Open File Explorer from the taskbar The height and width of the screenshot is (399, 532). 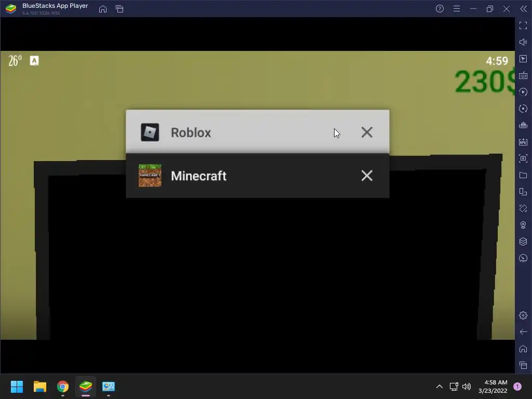[x=39, y=387]
